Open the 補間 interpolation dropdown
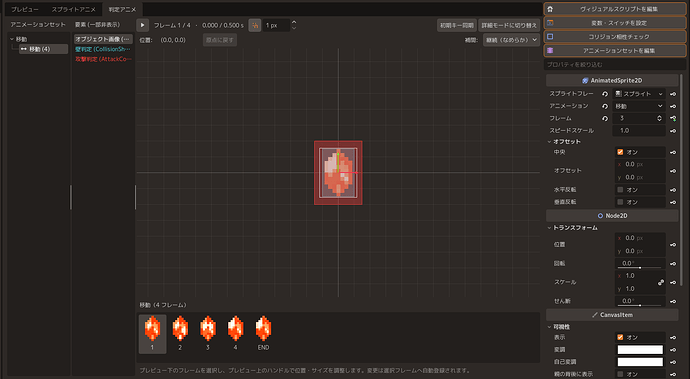690x379 pixels. [511, 40]
